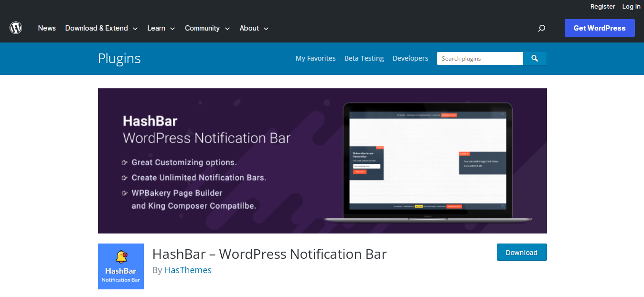644x297 pixels.
Task: Expand the Learn dropdown menu
Action: pyautogui.click(x=161, y=28)
